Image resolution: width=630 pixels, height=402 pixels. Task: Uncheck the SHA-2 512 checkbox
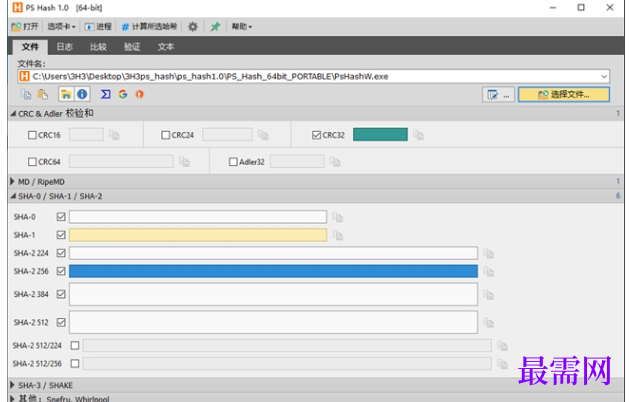tap(61, 322)
